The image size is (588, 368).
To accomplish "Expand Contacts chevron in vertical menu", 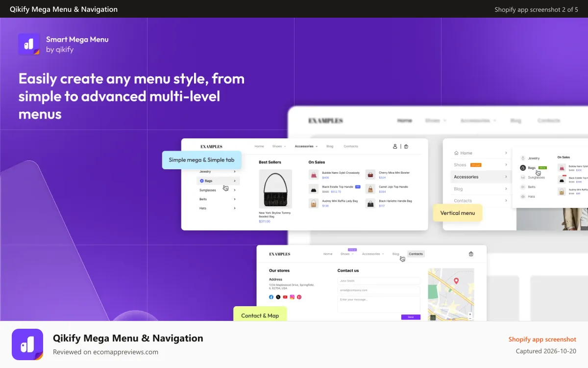I will click(x=506, y=201).
